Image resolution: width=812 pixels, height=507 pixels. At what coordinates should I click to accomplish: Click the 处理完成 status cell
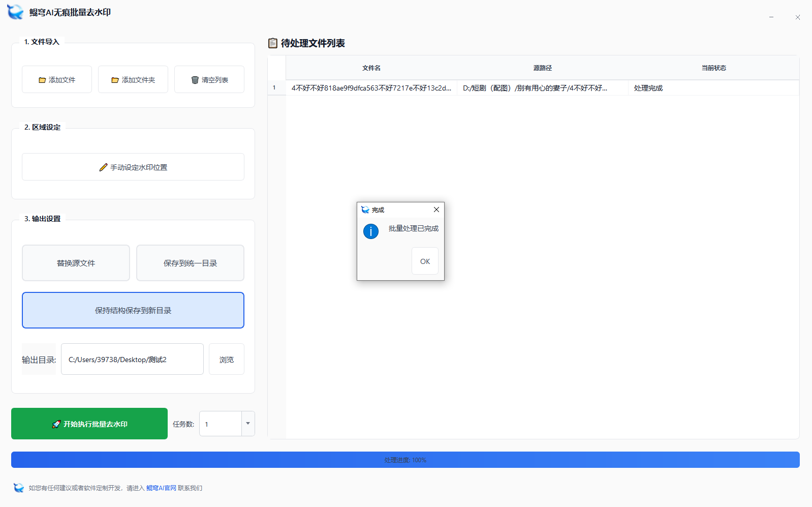(714, 88)
